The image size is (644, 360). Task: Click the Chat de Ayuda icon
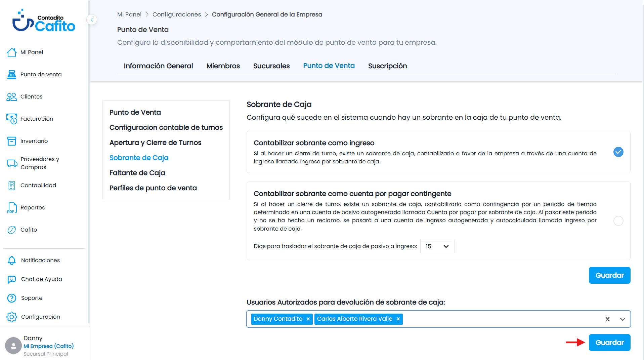click(12, 279)
